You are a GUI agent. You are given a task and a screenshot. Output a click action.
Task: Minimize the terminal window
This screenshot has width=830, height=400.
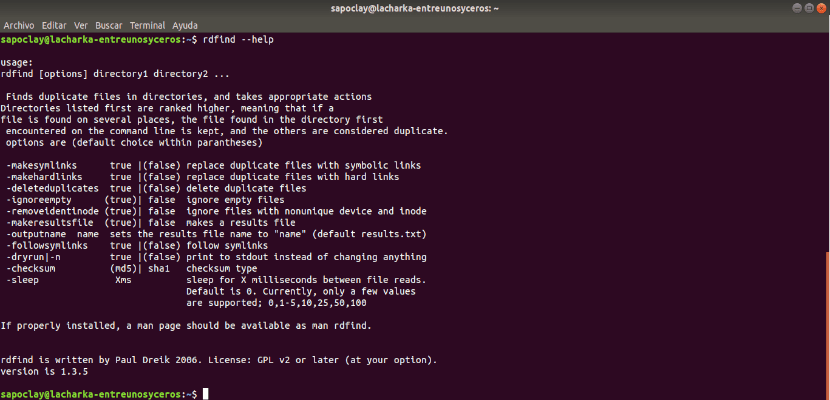pos(798,8)
